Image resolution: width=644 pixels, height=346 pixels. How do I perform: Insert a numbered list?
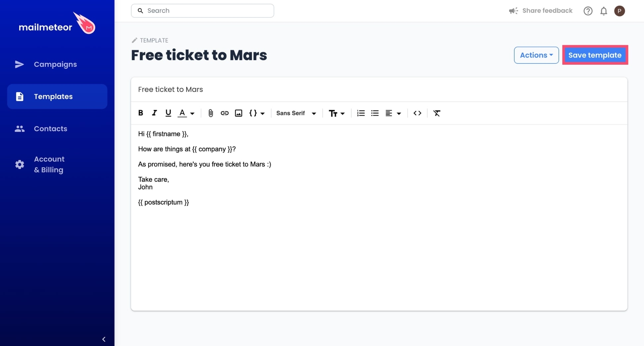(361, 113)
